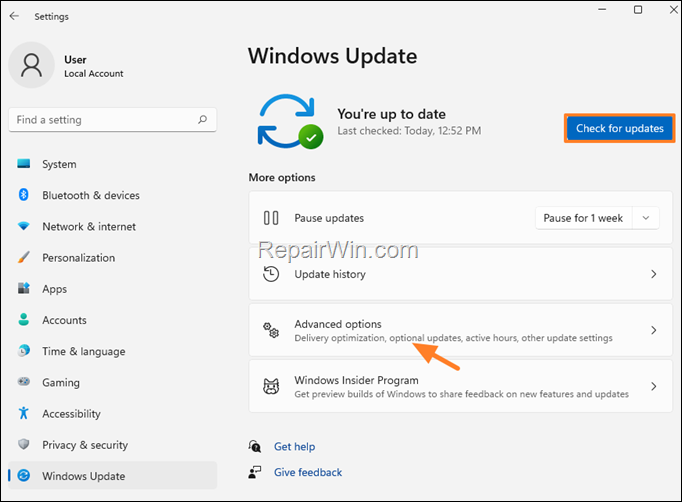This screenshot has height=502, width=682.
Task: Open Time & language settings
Action: click(x=112, y=351)
